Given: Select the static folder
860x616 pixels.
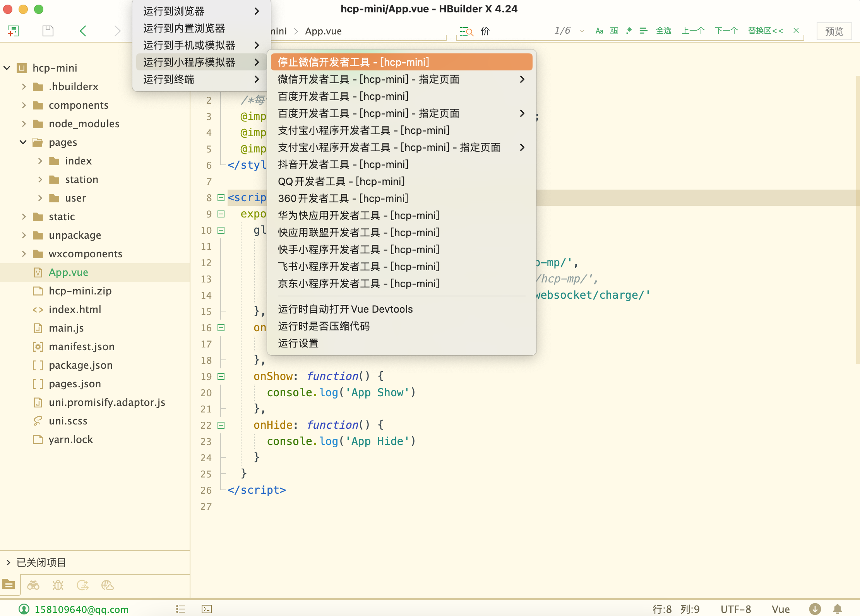Looking at the screenshot, I should tap(62, 217).
